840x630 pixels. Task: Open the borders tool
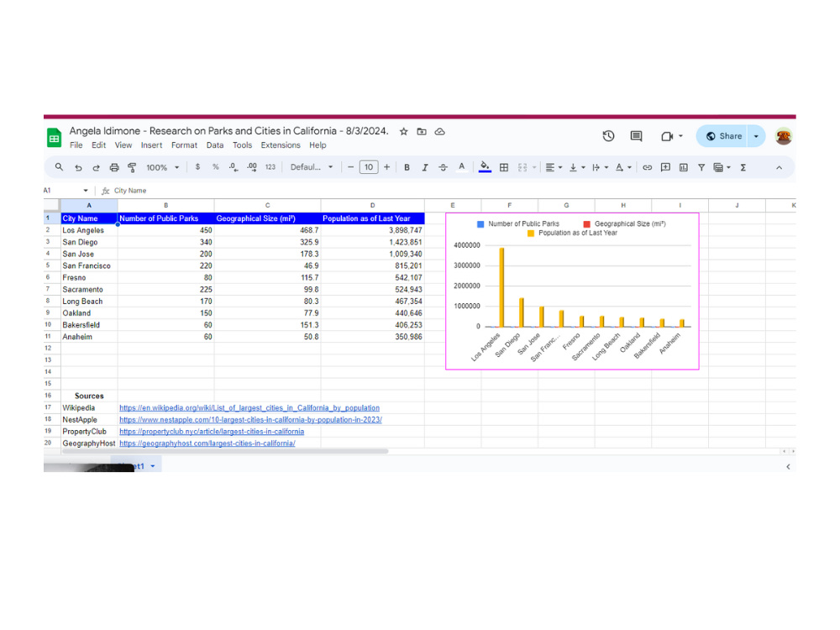504,168
